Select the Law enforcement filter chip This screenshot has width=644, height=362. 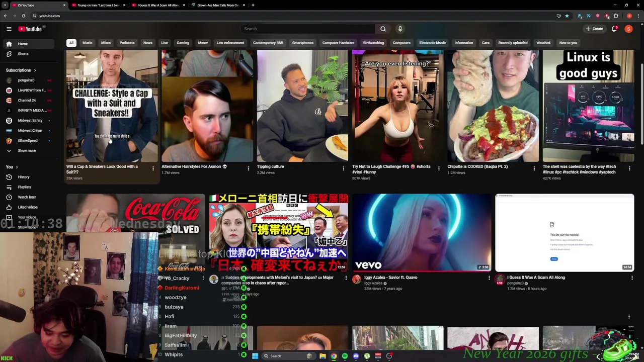(230, 43)
